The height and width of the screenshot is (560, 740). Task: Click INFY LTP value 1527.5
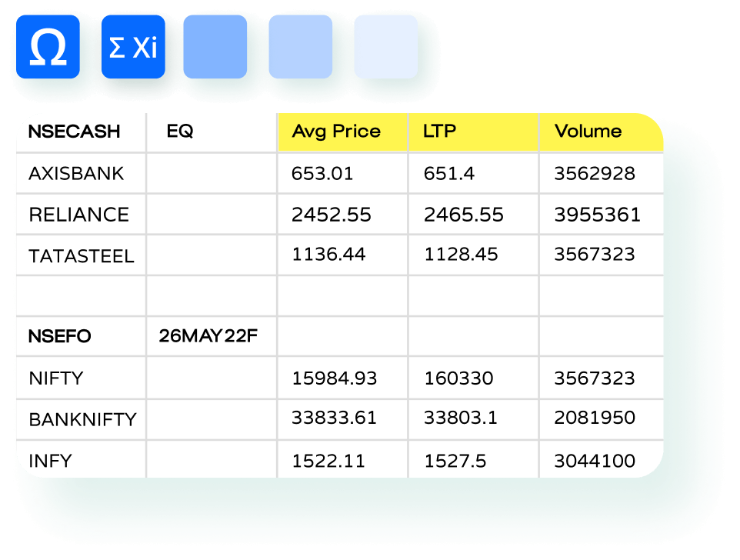point(455,461)
